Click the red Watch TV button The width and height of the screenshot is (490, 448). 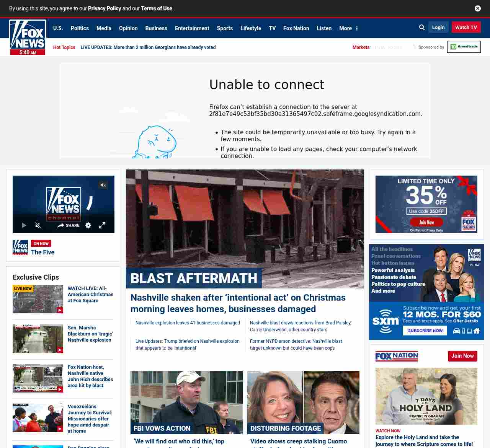[466, 28]
